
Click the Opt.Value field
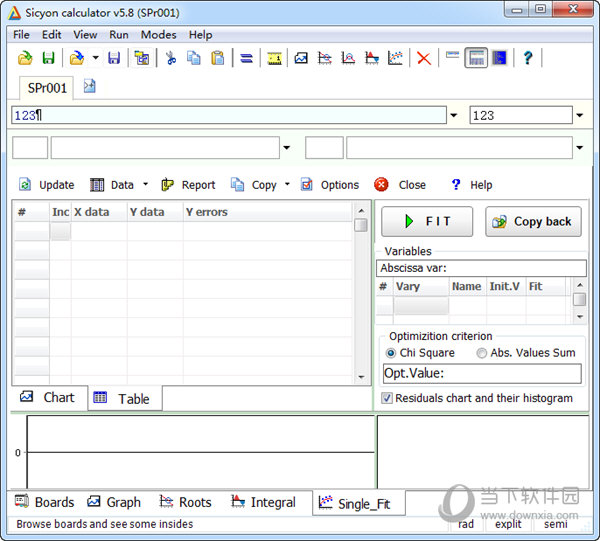(x=482, y=373)
